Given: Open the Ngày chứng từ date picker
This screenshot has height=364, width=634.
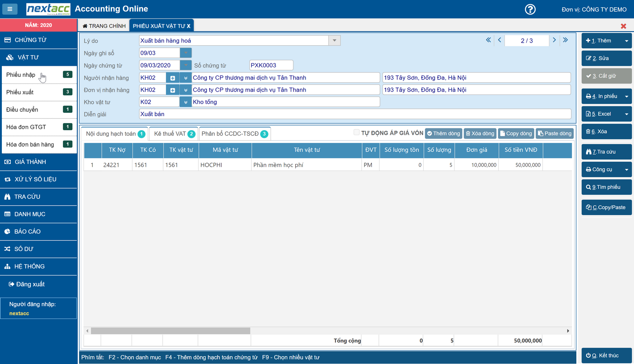Looking at the screenshot, I should [186, 65].
